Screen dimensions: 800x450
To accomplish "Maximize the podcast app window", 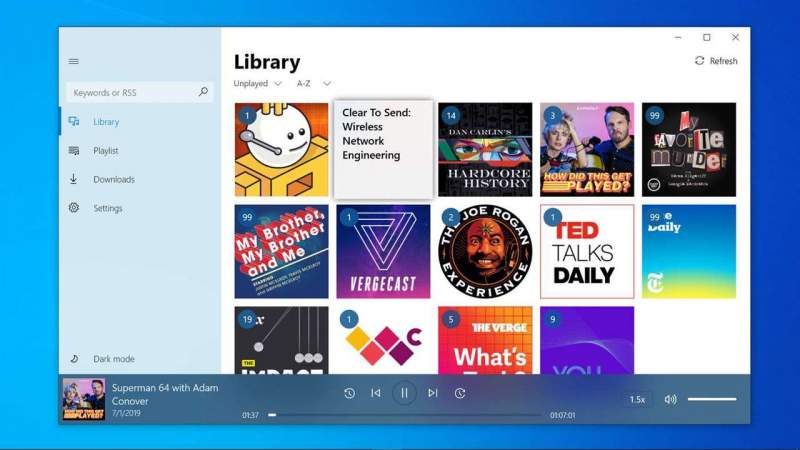I will [x=707, y=37].
